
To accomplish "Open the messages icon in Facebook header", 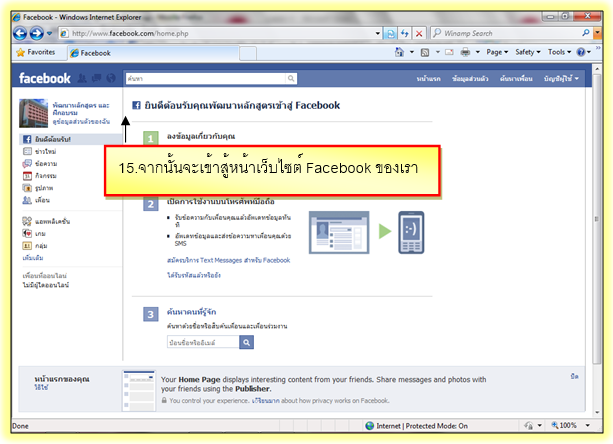I will 96,79.
